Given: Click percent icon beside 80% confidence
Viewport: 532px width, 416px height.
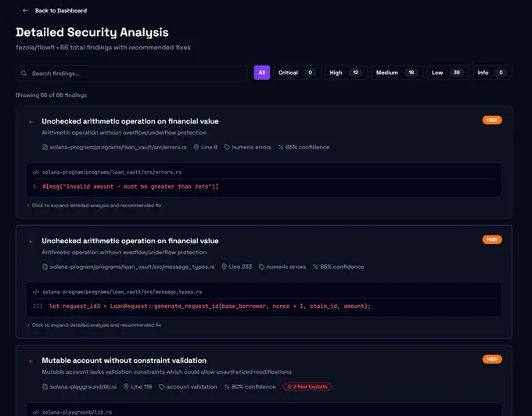Looking at the screenshot, I should (x=227, y=386).
